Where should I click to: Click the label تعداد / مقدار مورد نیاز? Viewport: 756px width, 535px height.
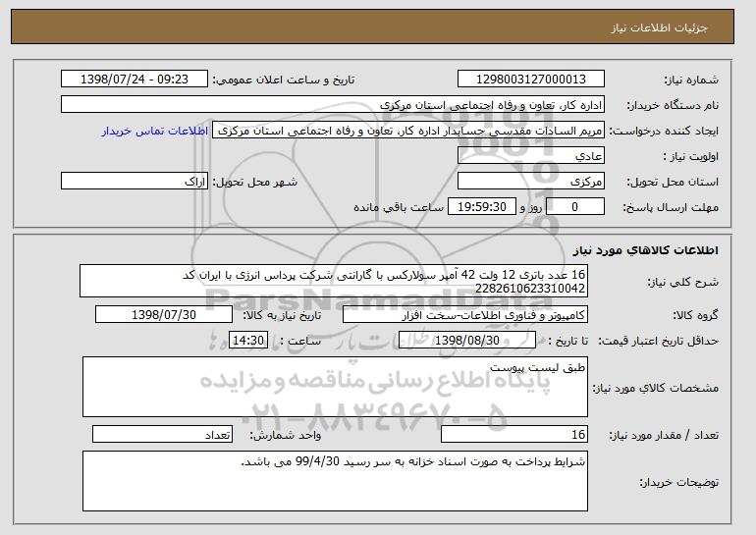[x=664, y=435]
